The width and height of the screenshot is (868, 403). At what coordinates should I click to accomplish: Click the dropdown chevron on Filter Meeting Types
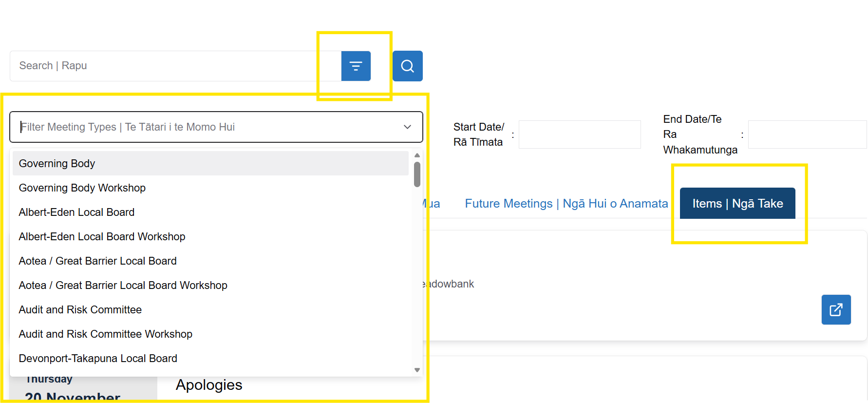pos(407,127)
